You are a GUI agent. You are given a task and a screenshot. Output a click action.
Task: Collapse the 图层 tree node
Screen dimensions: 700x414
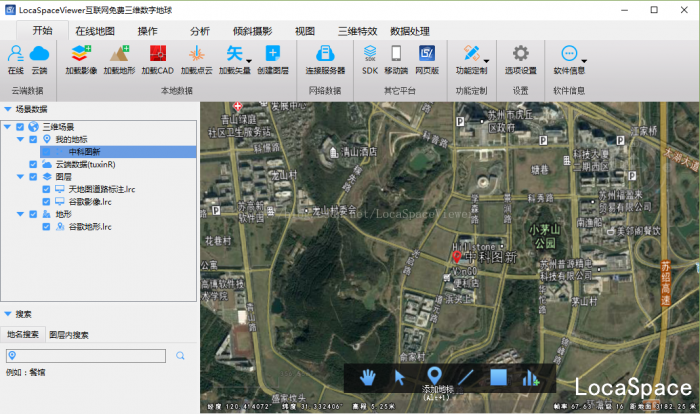point(20,177)
